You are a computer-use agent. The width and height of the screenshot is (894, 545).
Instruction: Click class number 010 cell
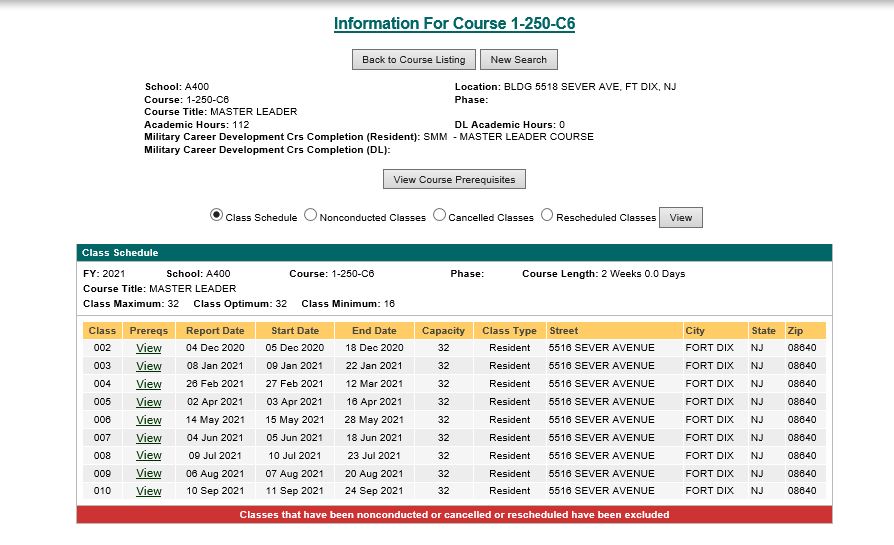[x=102, y=490]
